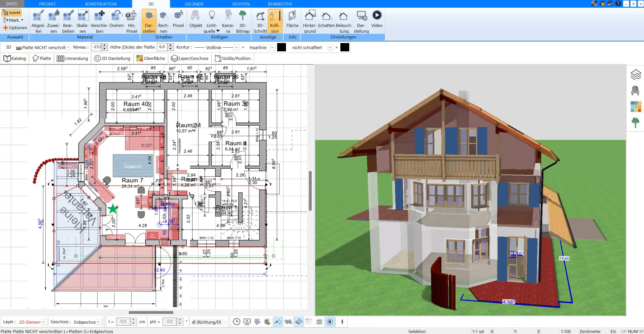Open Optionen in the Auswahl group

click(15, 28)
